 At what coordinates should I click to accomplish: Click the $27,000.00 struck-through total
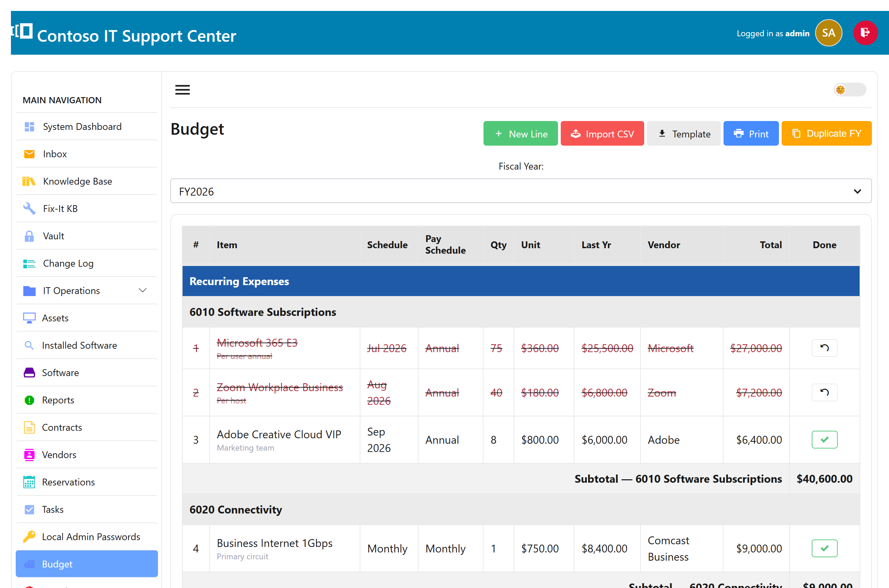pyautogui.click(x=756, y=348)
